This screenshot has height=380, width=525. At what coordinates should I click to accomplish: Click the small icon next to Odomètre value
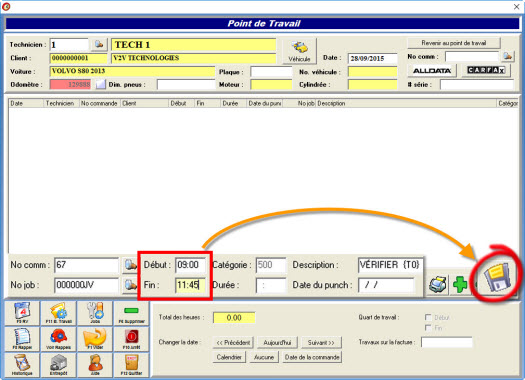point(100,84)
